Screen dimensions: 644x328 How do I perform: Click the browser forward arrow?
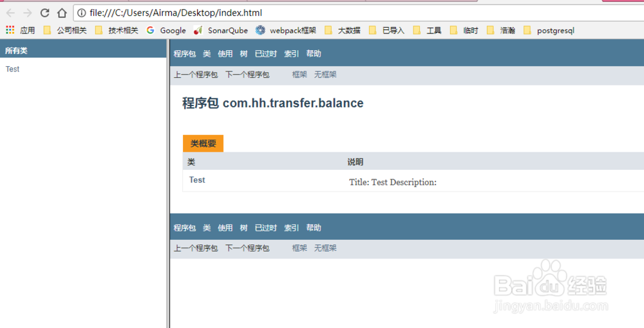[x=28, y=13]
